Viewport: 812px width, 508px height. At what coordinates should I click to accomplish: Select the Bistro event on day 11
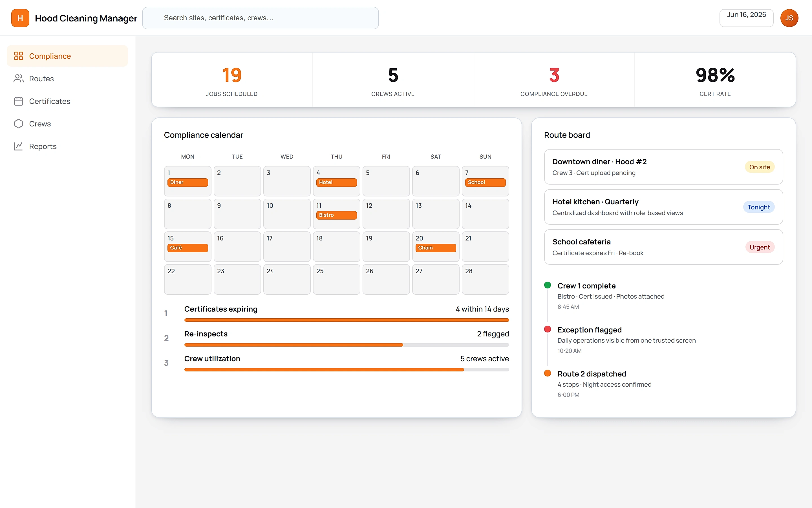click(x=337, y=215)
